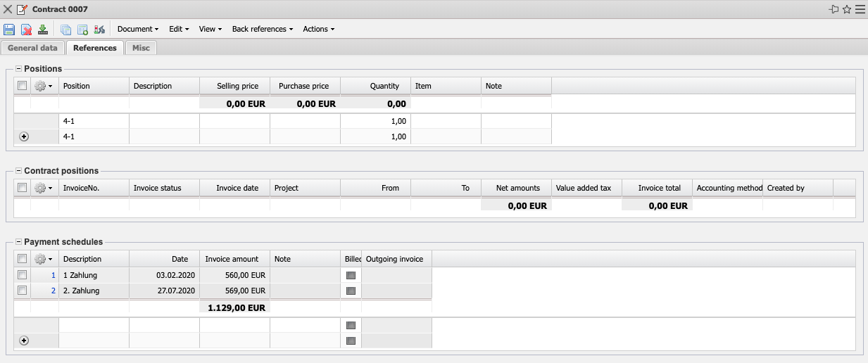Viewport: 868px width, 363px height.
Task: Switch to the General data tab
Action: [x=32, y=48]
